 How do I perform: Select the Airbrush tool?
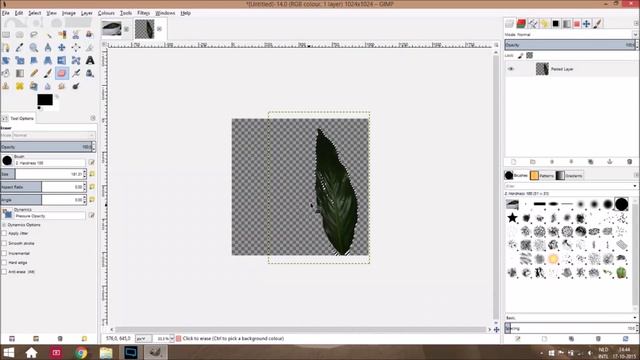[x=76, y=73]
